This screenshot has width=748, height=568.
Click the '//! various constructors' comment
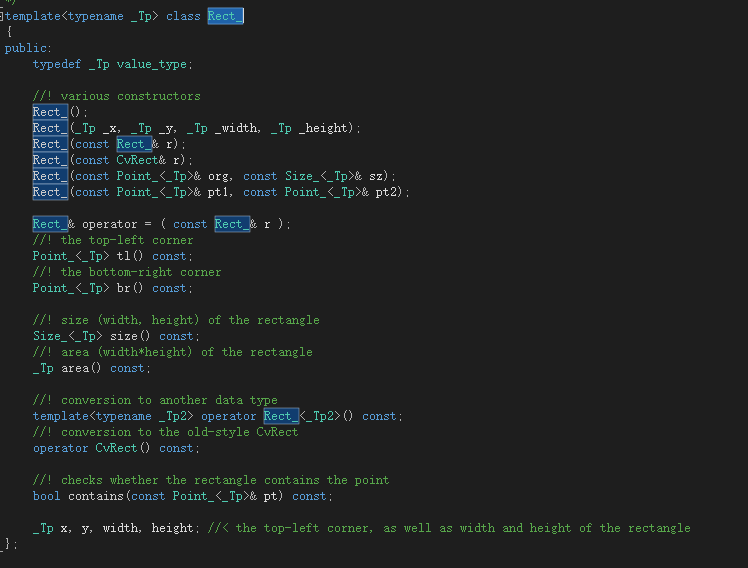click(x=116, y=96)
